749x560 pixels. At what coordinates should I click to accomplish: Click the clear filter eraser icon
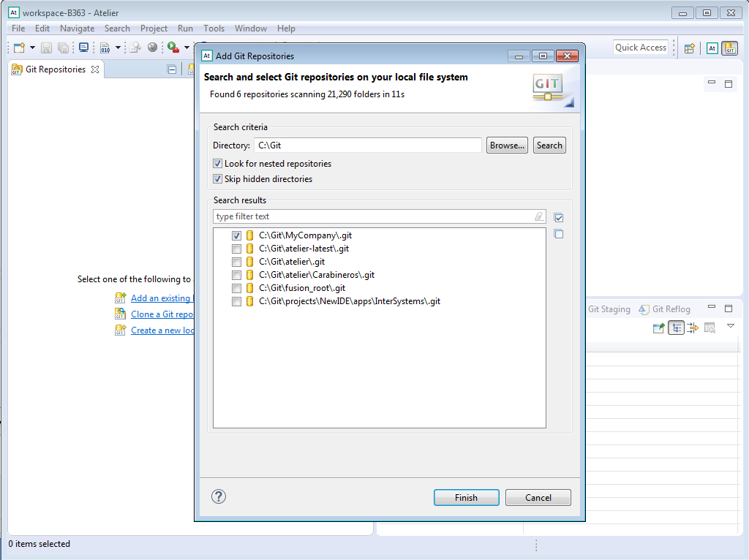(x=539, y=216)
